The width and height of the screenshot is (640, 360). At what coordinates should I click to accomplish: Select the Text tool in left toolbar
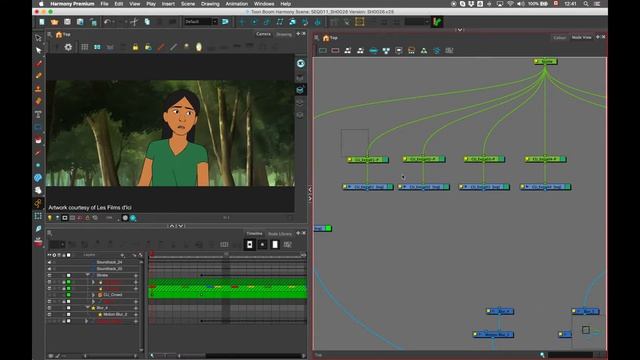click(38, 114)
